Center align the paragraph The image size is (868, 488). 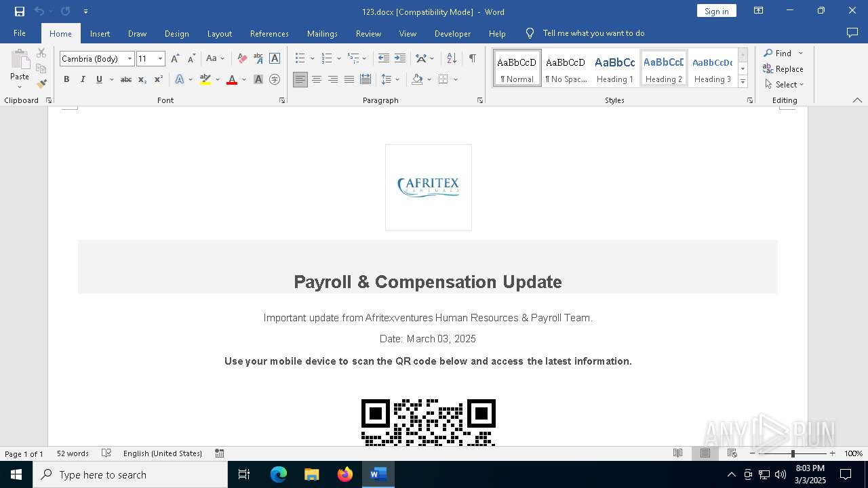click(x=317, y=79)
